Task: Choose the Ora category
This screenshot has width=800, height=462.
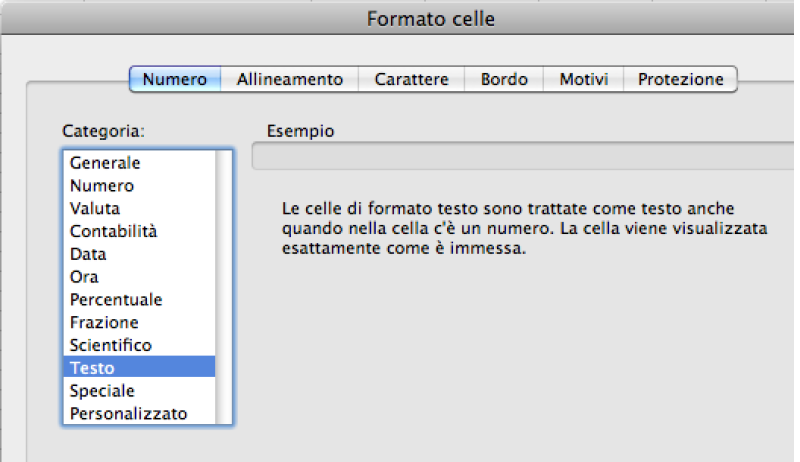Action: pyautogui.click(x=84, y=277)
